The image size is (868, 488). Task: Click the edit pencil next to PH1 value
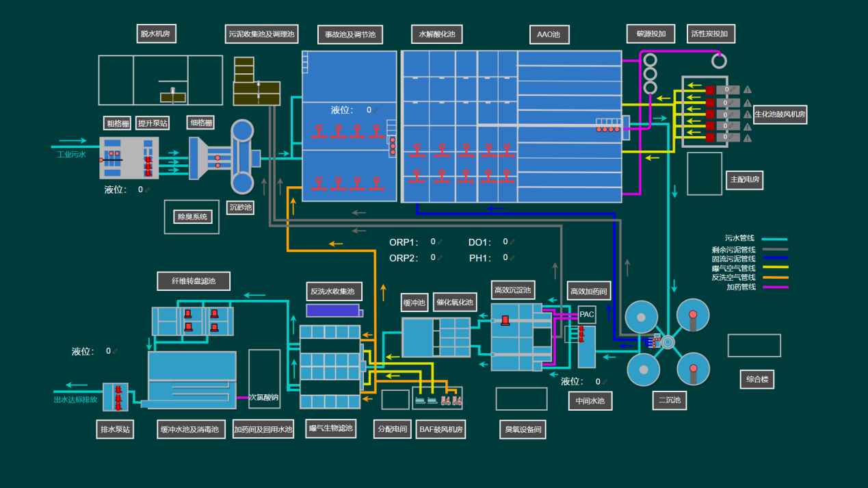click(512, 258)
